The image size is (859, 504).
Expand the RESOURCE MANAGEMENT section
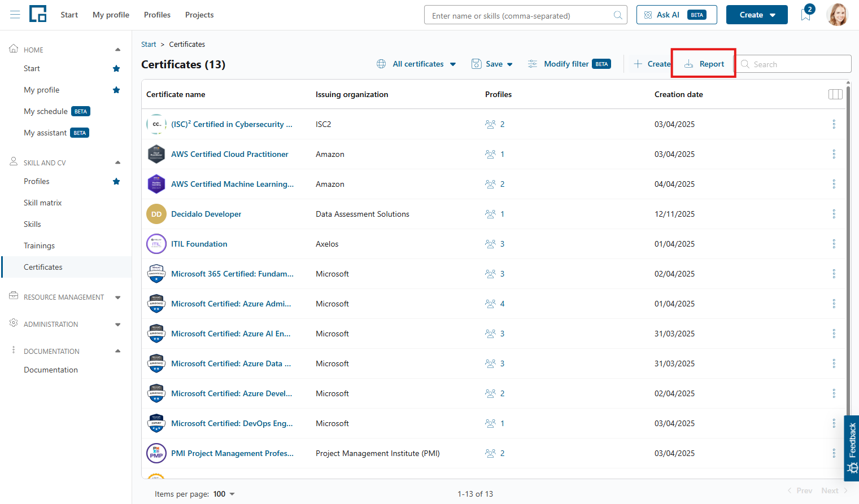pyautogui.click(x=117, y=297)
